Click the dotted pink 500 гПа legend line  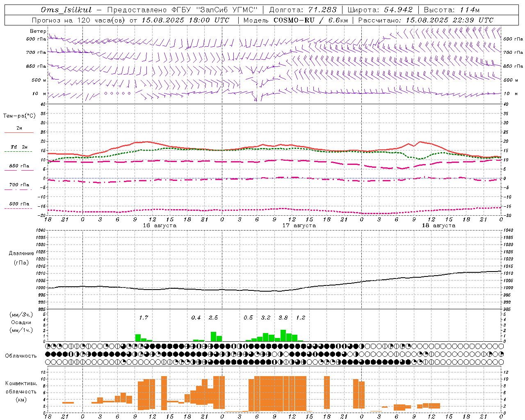tap(18, 208)
